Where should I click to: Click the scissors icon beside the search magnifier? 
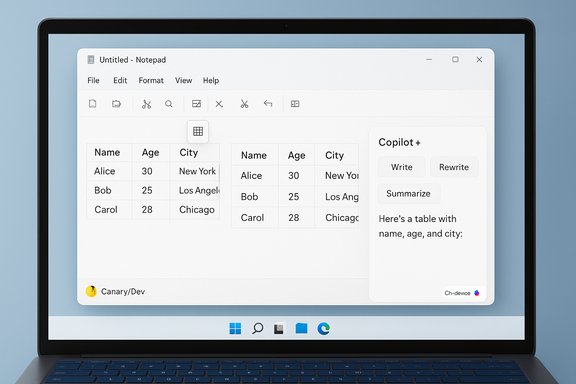pos(147,104)
